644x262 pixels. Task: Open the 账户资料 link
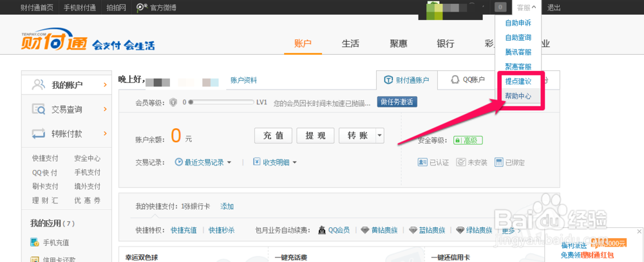coord(243,80)
